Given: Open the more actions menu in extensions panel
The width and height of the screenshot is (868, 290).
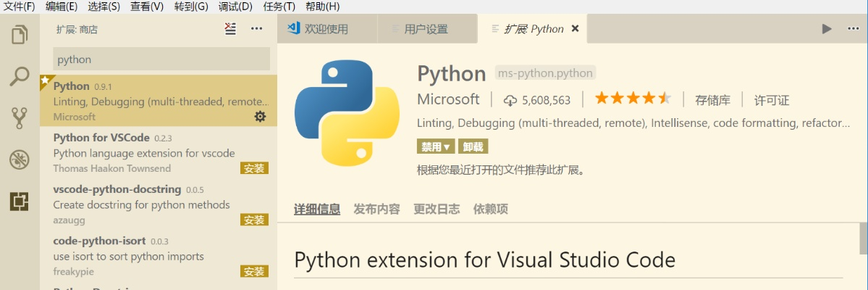Looking at the screenshot, I should click(x=256, y=29).
